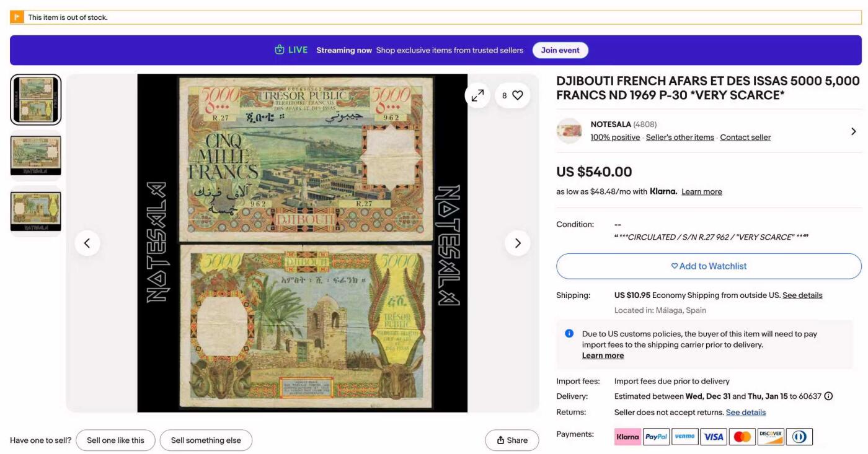Open the Seller's other items link
868x454 pixels.
pyautogui.click(x=680, y=138)
